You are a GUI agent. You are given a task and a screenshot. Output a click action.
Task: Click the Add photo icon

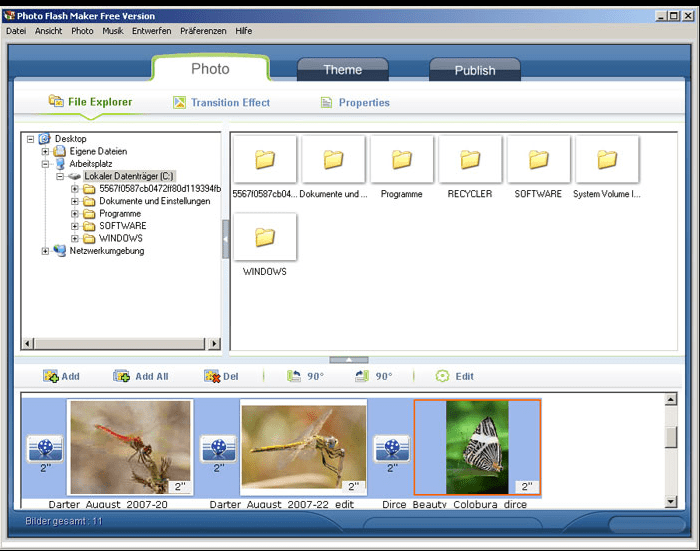click(50, 376)
